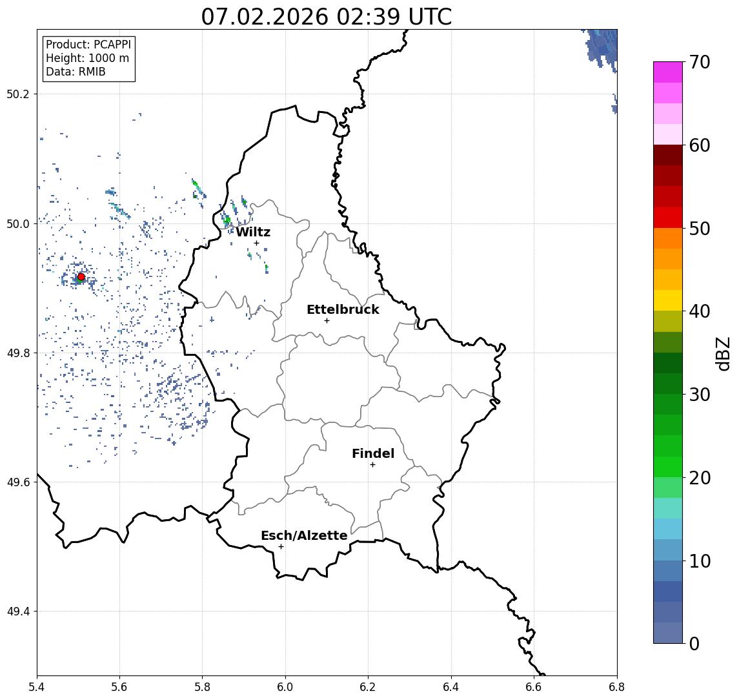Viewport: 739px width, 700px height.
Task: Click the Ettelbruck station label
Action: pos(343,309)
